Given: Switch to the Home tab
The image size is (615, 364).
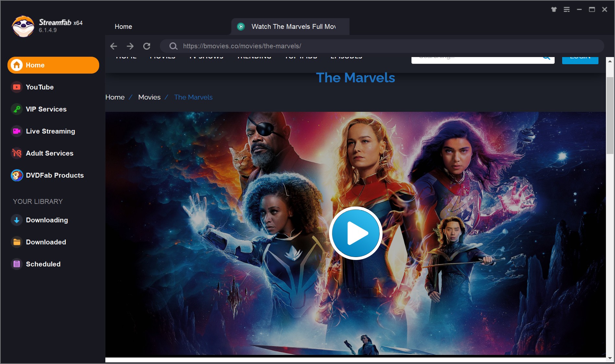Looking at the screenshot, I should (x=124, y=27).
